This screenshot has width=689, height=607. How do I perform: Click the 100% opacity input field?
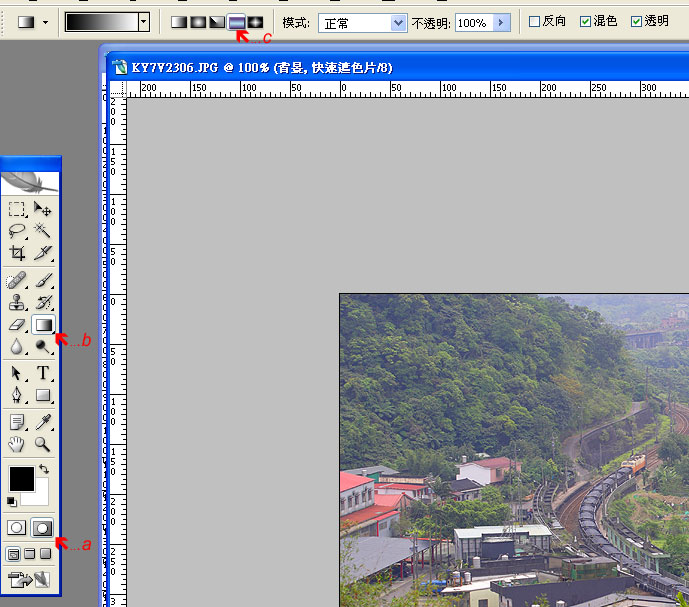[474, 22]
